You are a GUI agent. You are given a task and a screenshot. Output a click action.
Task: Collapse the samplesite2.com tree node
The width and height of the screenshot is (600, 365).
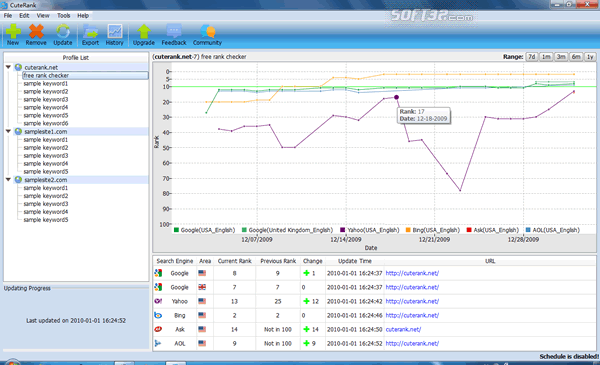click(x=8, y=179)
